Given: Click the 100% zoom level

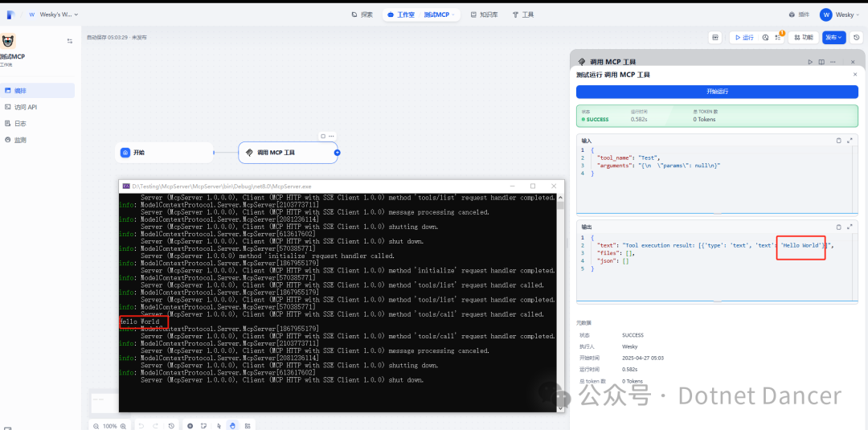Looking at the screenshot, I should (110, 426).
